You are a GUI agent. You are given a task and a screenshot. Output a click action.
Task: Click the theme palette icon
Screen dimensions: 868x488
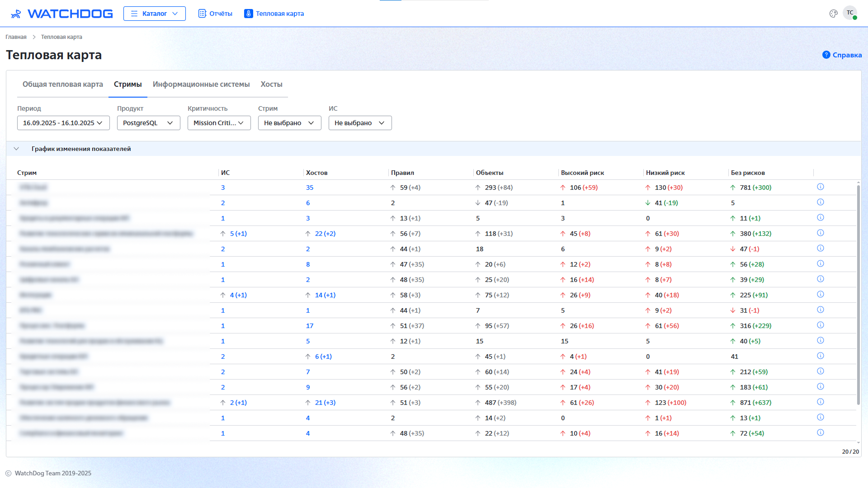(833, 14)
